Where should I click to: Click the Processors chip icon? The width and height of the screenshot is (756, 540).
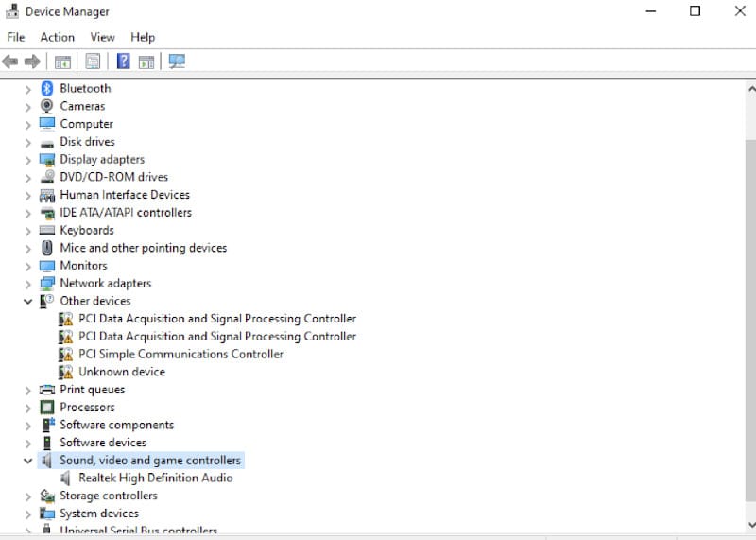pos(47,408)
